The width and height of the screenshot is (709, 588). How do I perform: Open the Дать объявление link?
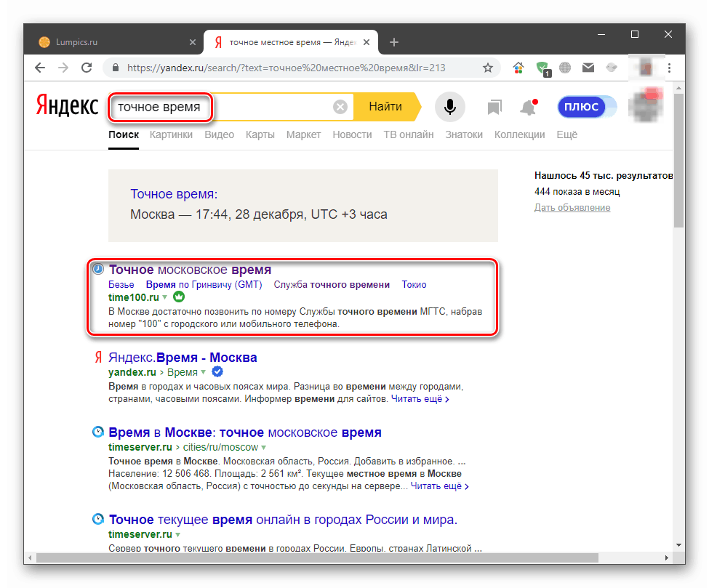[x=573, y=207]
